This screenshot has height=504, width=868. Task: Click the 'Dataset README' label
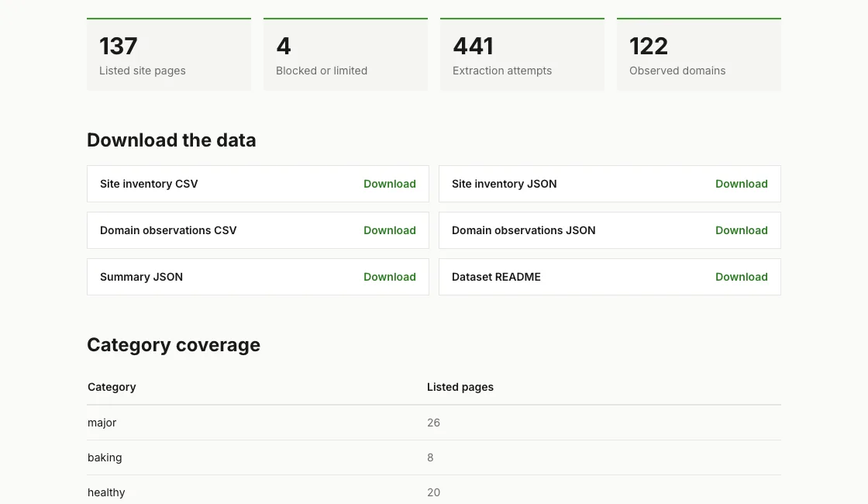[496, 277]
